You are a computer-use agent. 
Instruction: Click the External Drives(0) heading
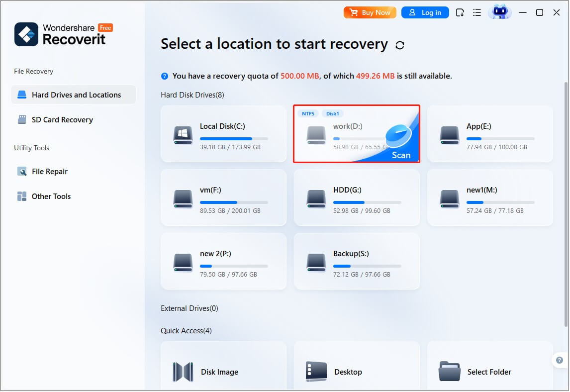coord(190,308)
